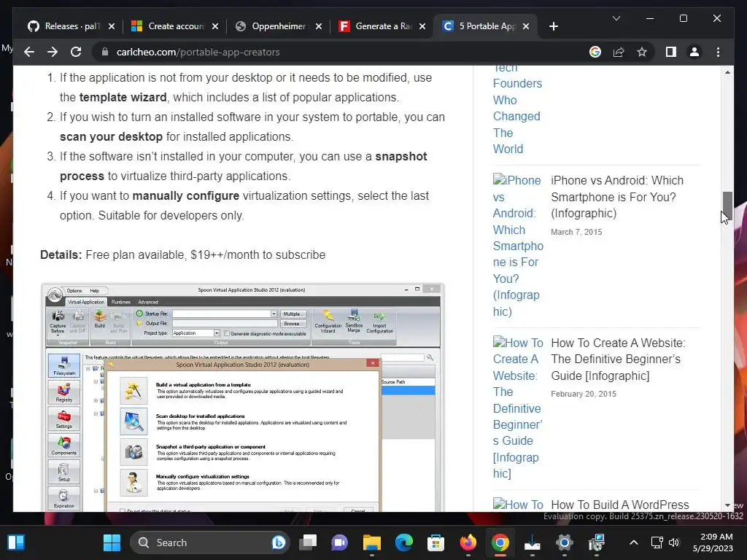Launch Microsoft Edge from taskbar
Viewport: 747px width, 560px height.
coord(404,542)
